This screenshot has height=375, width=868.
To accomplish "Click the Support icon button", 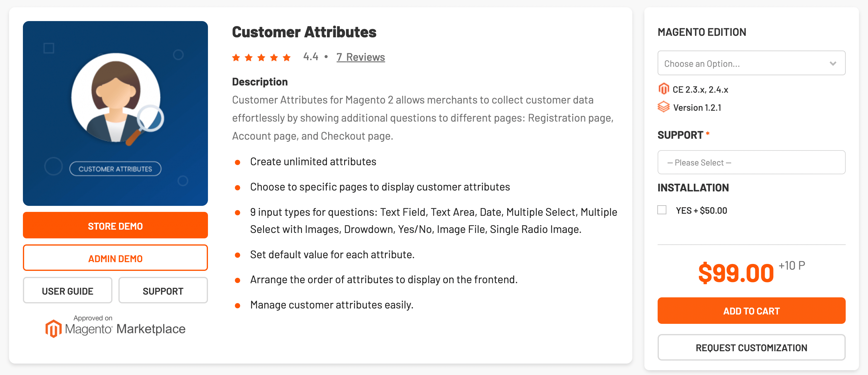I will click(163, 290).
